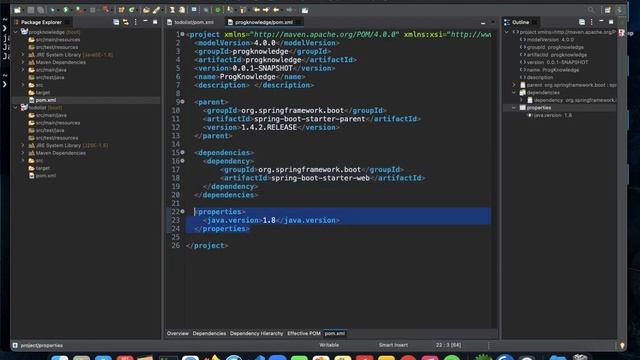Viewport: 640px width, 360px height.
Task: Expand Maven Dependencies under progknowledge
Action: click(23, 62)
